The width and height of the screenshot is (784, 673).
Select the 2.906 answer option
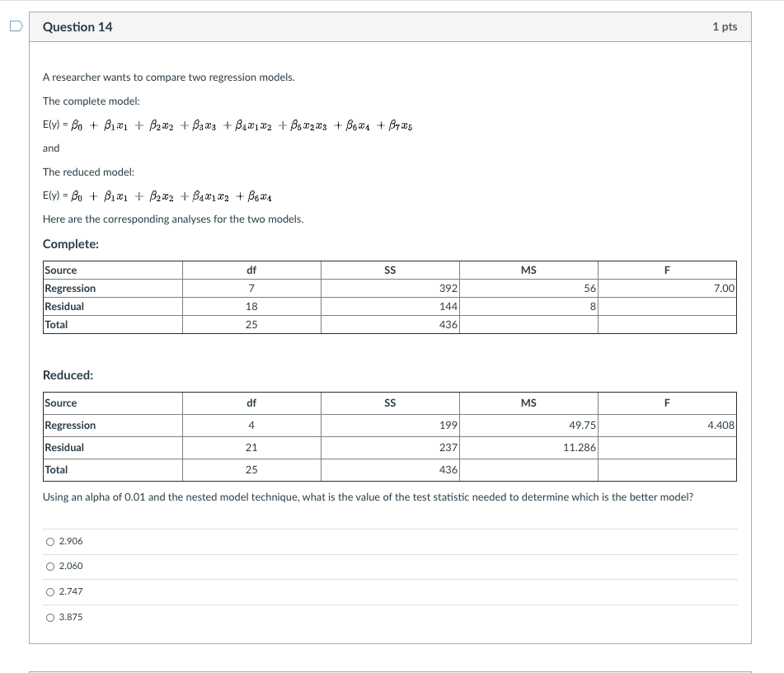pyautogui.click(x=50, y=542)
